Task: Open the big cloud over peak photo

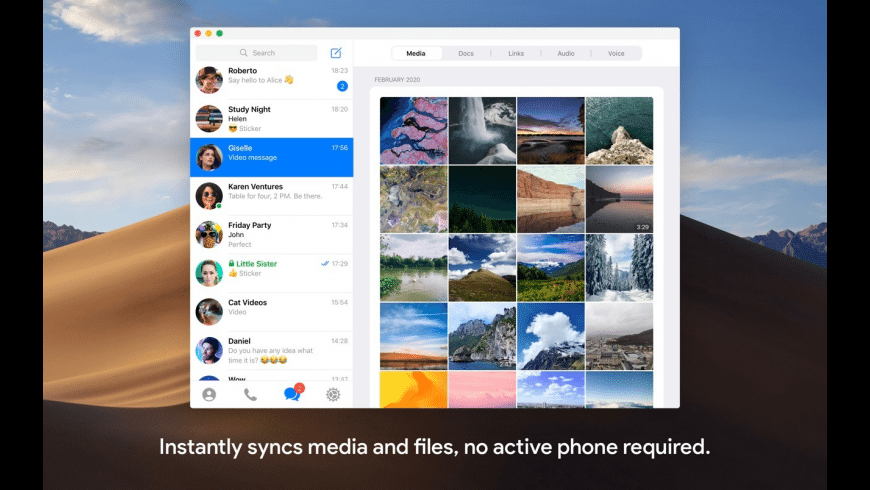Action: [551, 336]
